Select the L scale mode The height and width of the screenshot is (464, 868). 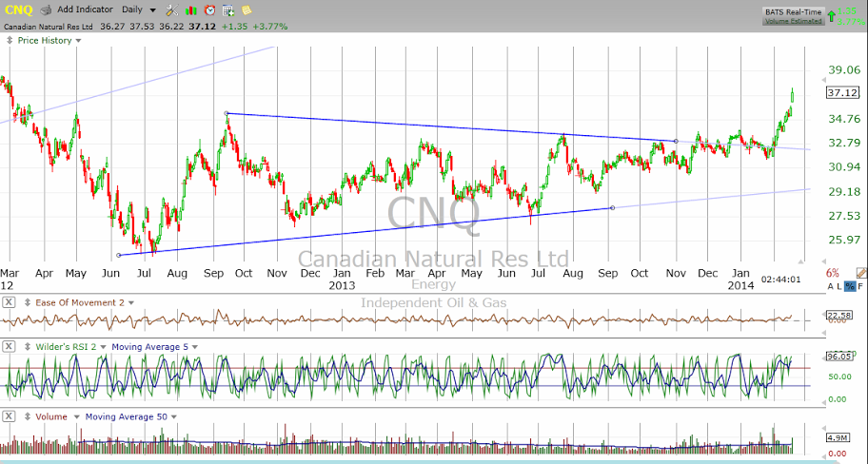(x=839, y=286)
